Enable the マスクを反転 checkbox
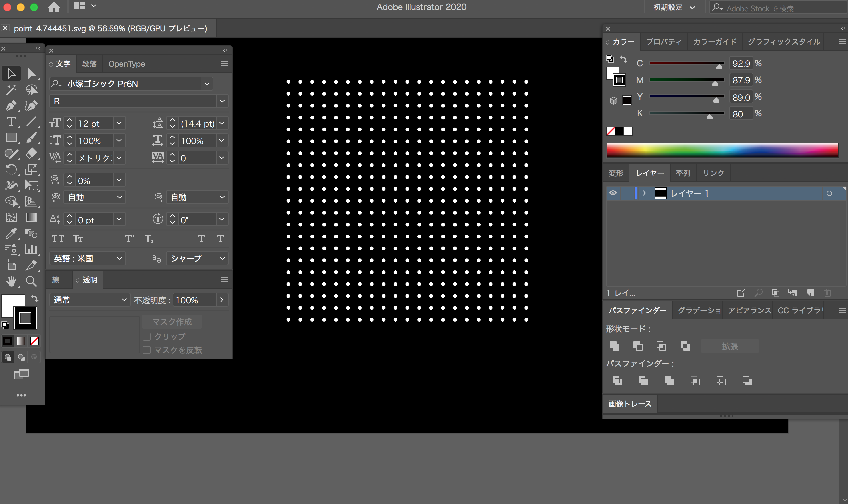848x504 pixels. point(147,350)
